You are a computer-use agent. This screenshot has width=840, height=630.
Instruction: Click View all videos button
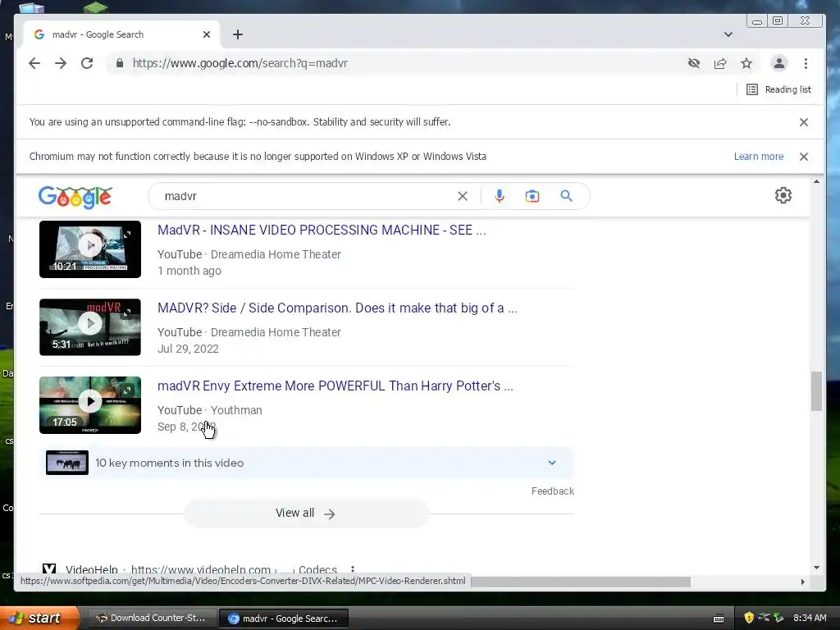pos(307,514)
